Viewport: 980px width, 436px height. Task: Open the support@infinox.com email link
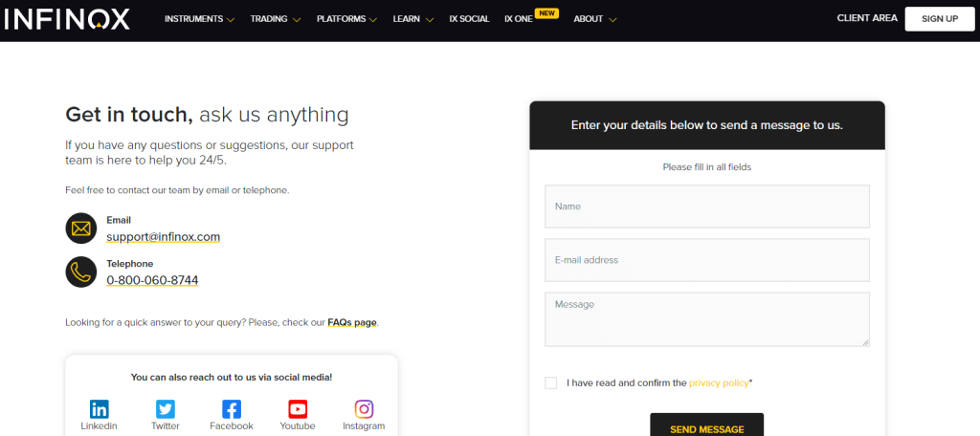163,237
